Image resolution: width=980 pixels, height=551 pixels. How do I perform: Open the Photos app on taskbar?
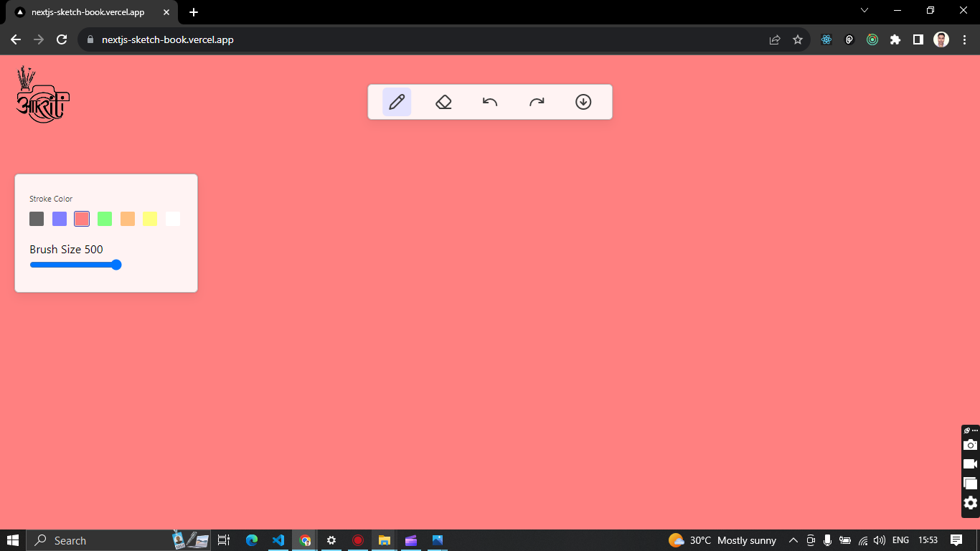click(438, 540)
